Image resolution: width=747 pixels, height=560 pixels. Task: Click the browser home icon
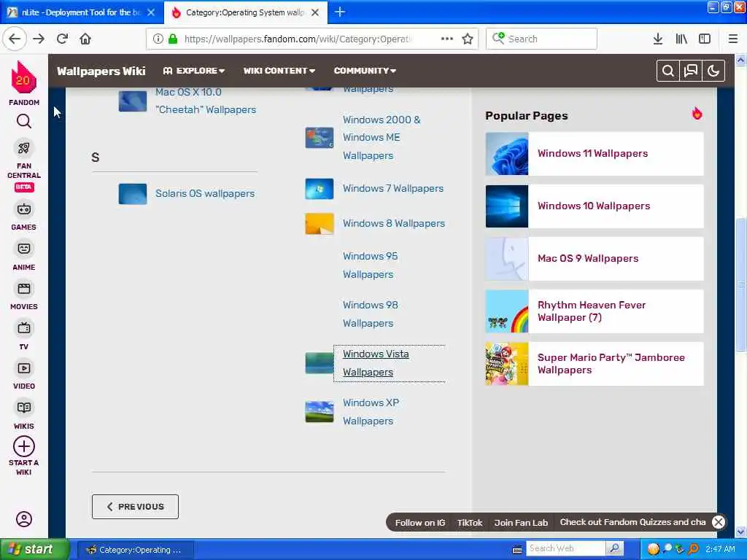[x=85, y=39]
